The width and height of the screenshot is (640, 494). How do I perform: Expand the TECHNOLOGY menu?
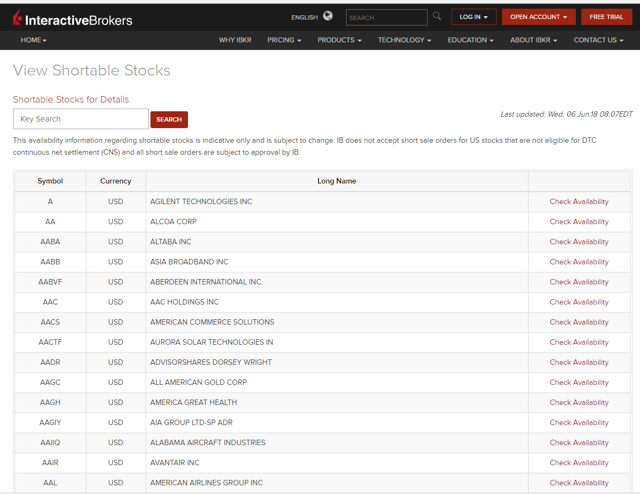(x=404, y=40)
